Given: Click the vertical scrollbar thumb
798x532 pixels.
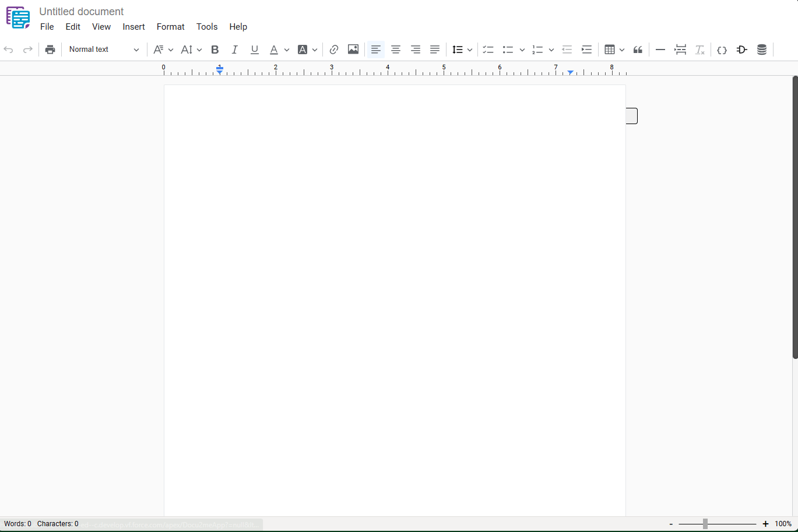Looking at the screenshot, I should coord(795,217).
